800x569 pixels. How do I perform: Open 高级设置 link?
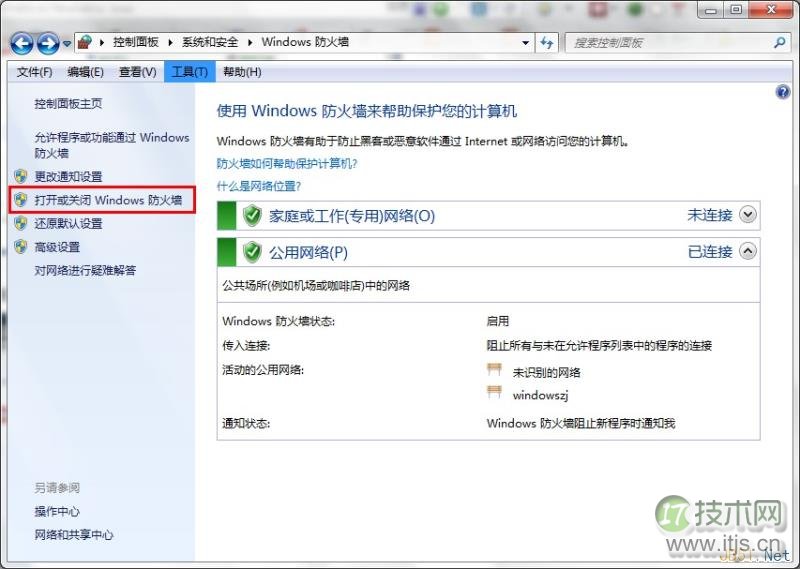(x=57, y=247)
